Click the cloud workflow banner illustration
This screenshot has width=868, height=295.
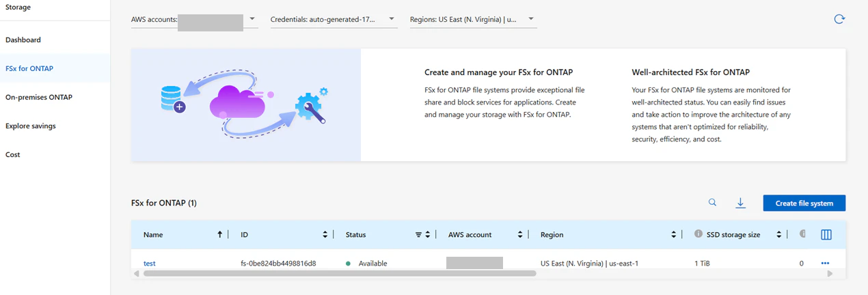point(246,104)
